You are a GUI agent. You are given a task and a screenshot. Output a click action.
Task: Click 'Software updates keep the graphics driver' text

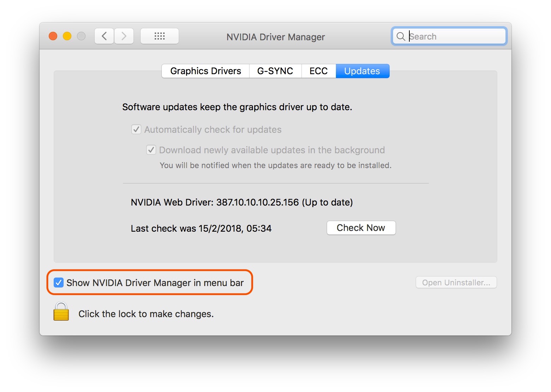coord(237,107)
